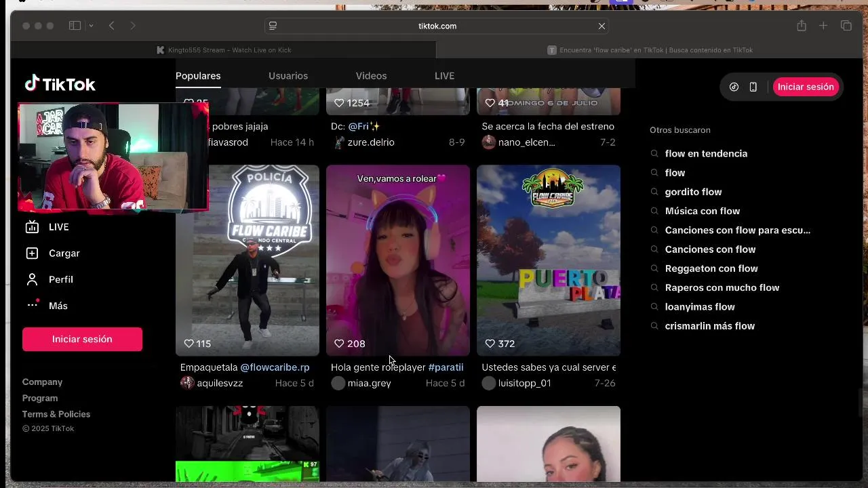The width and height of the screenshot is (868, 488).
Task: Show tab overview icon
Action: pos(846,26)
